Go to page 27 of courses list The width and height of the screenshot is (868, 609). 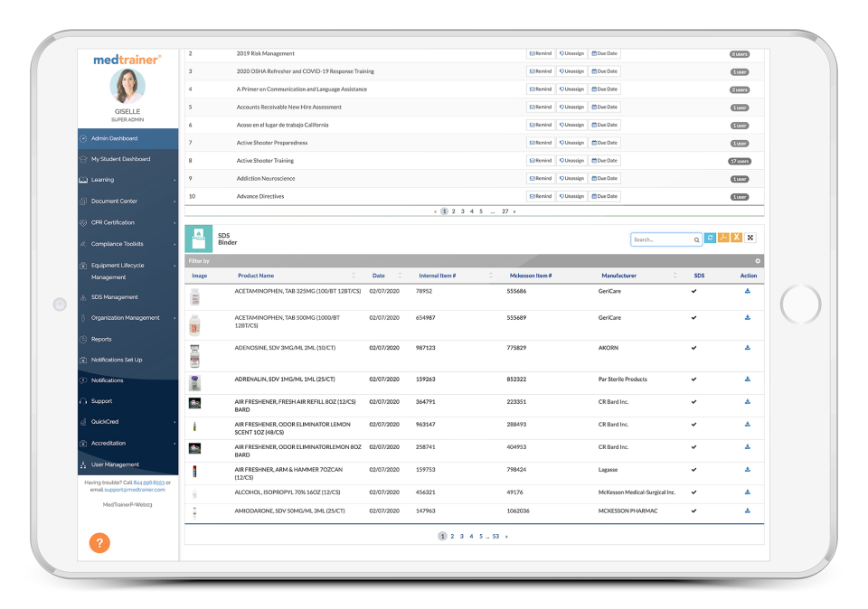coord(505,211)
